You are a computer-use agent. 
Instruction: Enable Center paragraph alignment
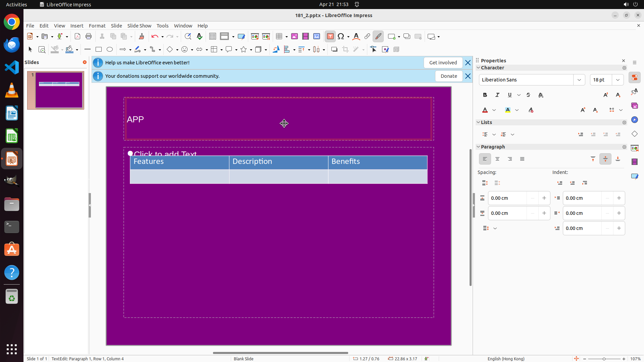pos(497,159)
